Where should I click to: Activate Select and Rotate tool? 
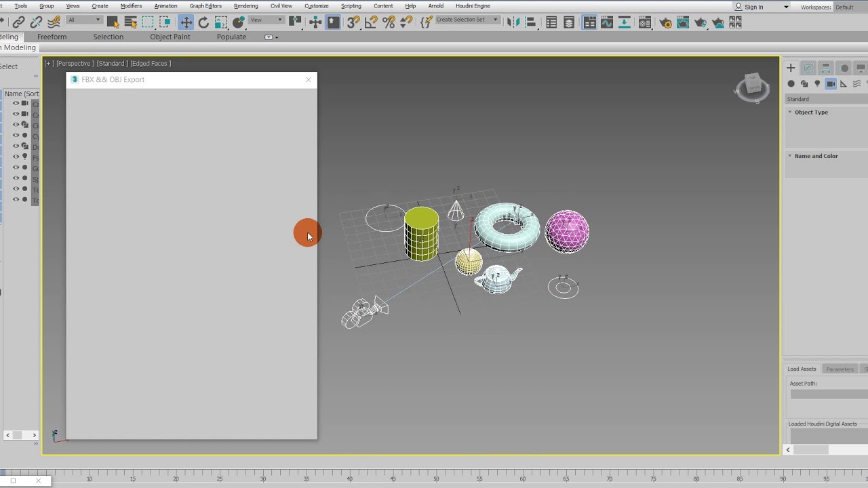[203, 22]
